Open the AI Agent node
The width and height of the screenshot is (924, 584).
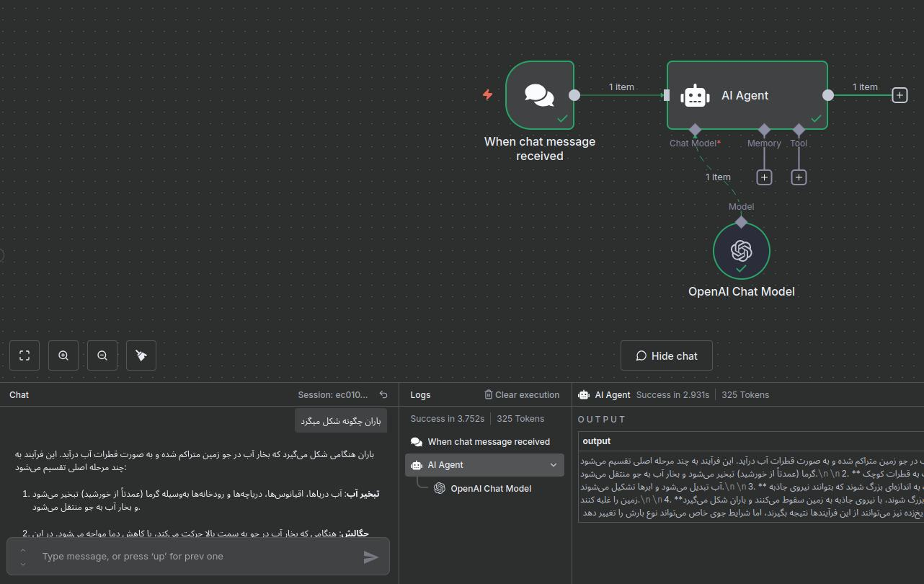[x=747, y=95]
